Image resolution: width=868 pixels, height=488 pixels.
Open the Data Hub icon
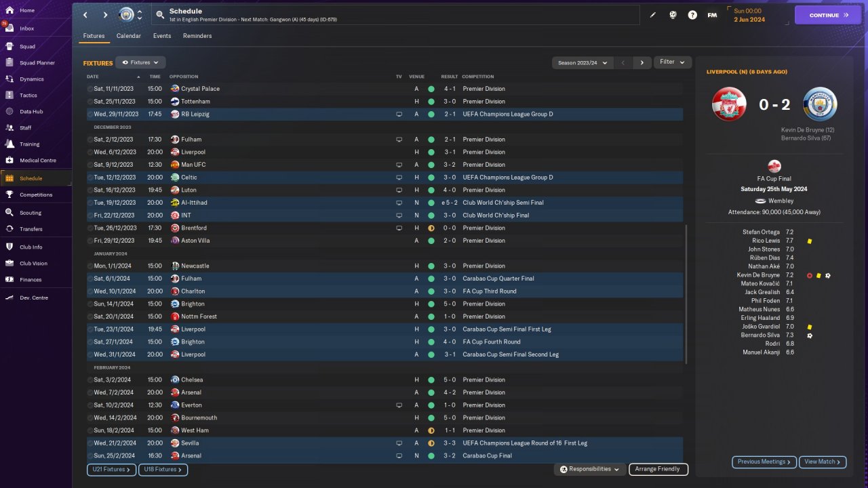pyautogui.click(x=9, y=112)
